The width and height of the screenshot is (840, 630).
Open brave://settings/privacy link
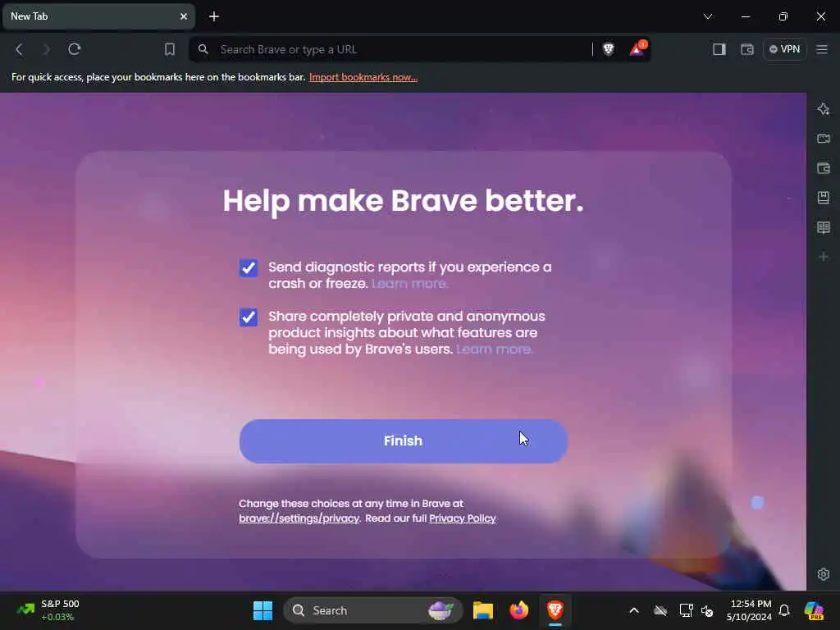(x=299, y=518)
